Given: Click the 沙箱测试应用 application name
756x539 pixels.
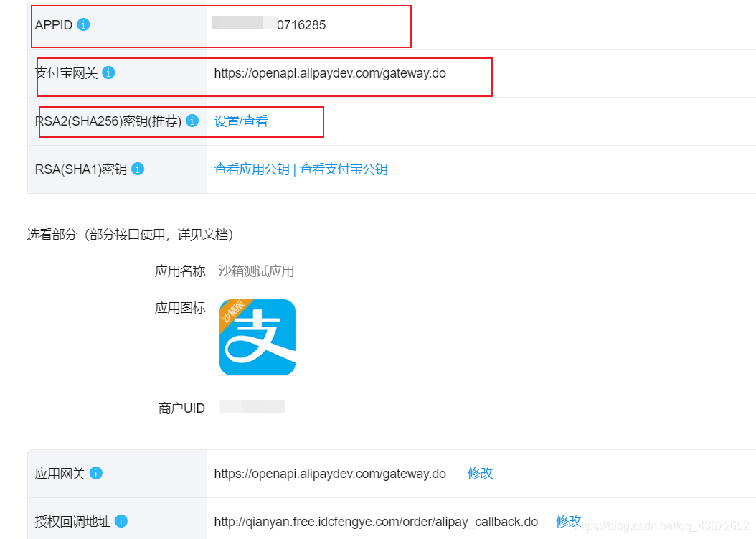Looking at the screenshot, I should pyautogui.click(x=256, y=271).
